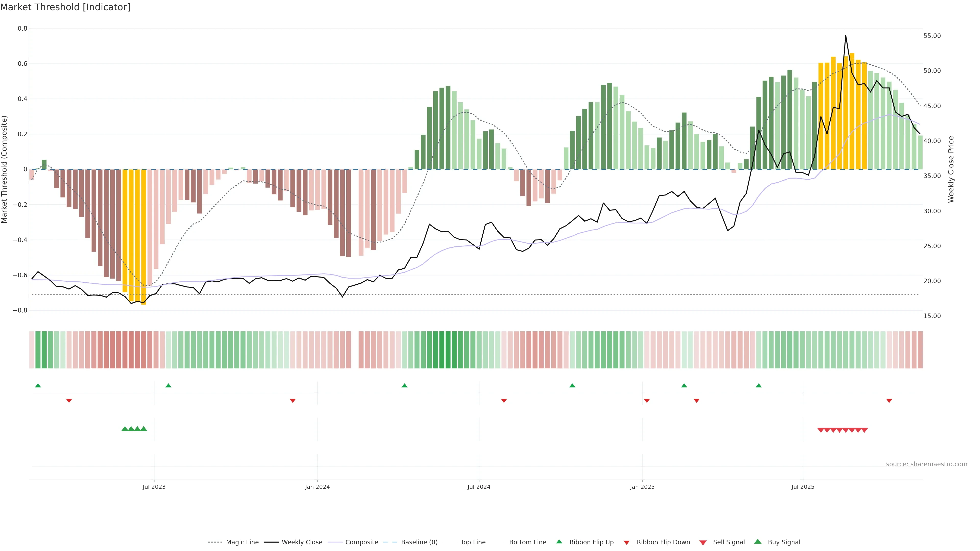
Task: Click the rightmost red Ribbon Flip Down marker
Action: 889,400
